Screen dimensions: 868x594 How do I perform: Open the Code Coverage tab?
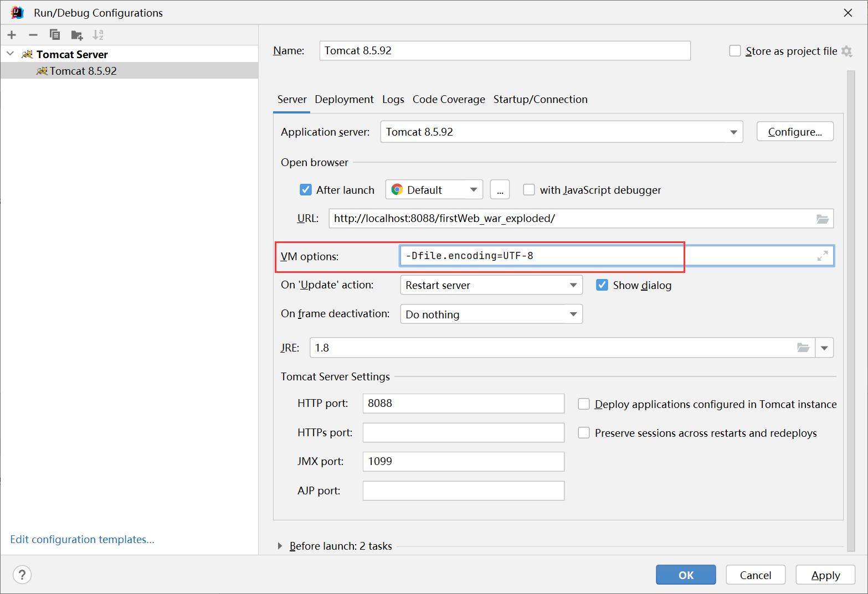pyautogui.click(x=449, y=100)
